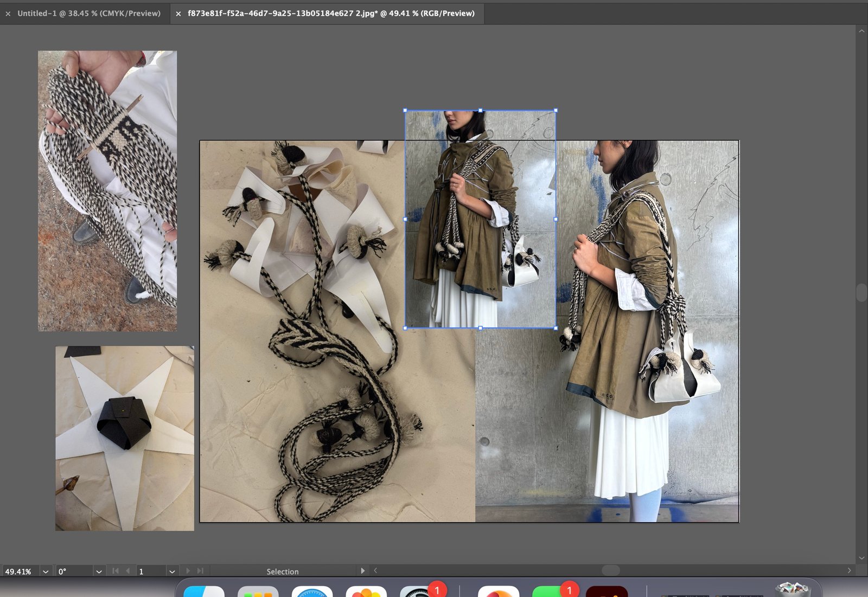Click the vertical scrollbar thumb

(x=861, y=292)
